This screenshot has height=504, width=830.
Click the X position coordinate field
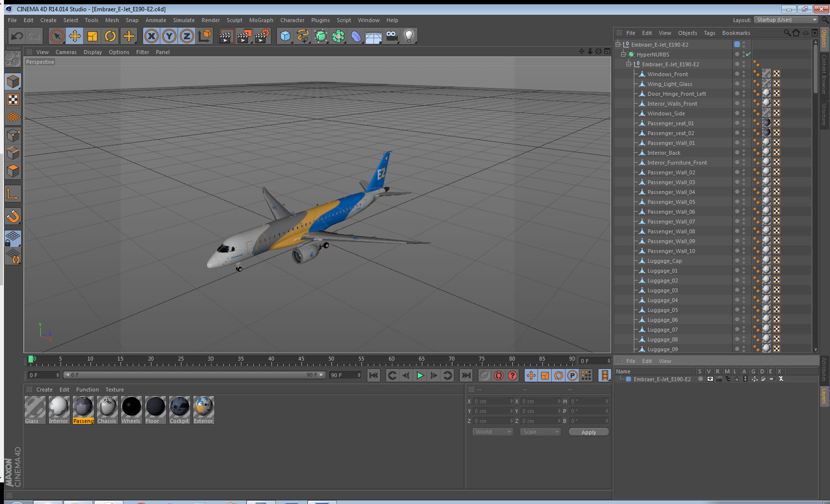coord(493,401)
